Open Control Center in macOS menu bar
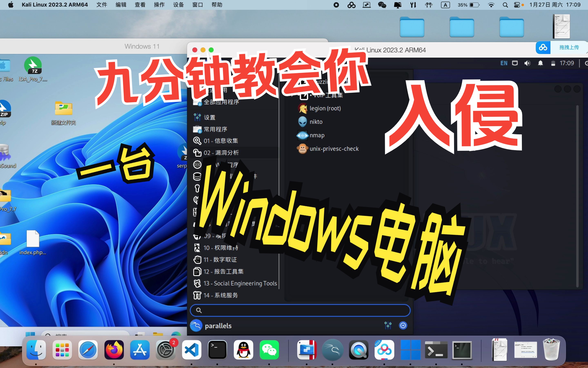The width and height of the screenshot is (588, 368). tap(517, 5)
